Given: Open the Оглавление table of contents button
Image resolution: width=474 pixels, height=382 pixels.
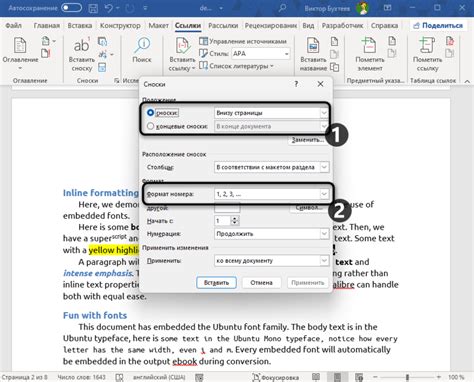Looking at the screenshot, I should pyautogui.click(x=20, y=53).
